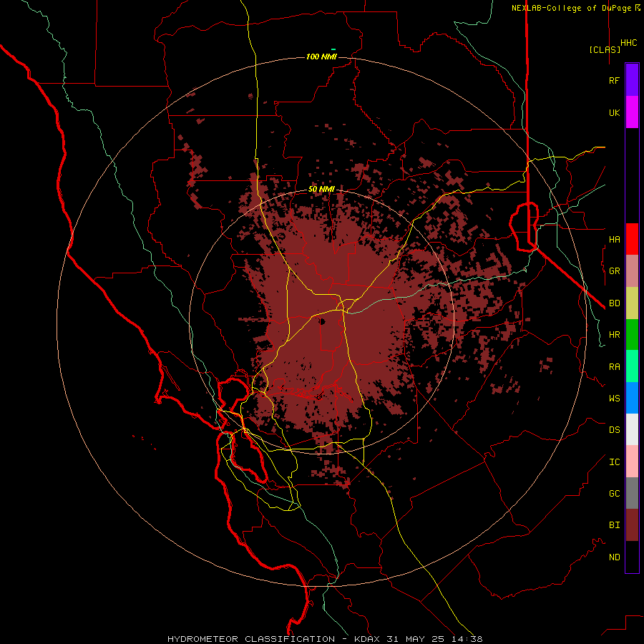The image size is (644, 644).
Task: Click the small black radar-site hole at center
Action: 322,321
